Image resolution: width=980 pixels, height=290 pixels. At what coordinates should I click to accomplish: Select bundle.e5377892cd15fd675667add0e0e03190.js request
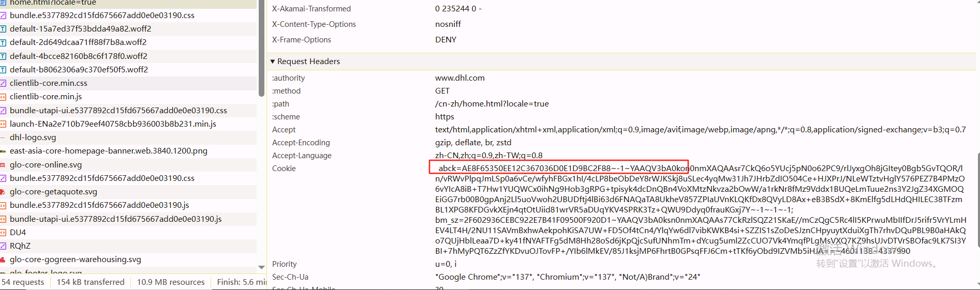click(x=128, y=205)
